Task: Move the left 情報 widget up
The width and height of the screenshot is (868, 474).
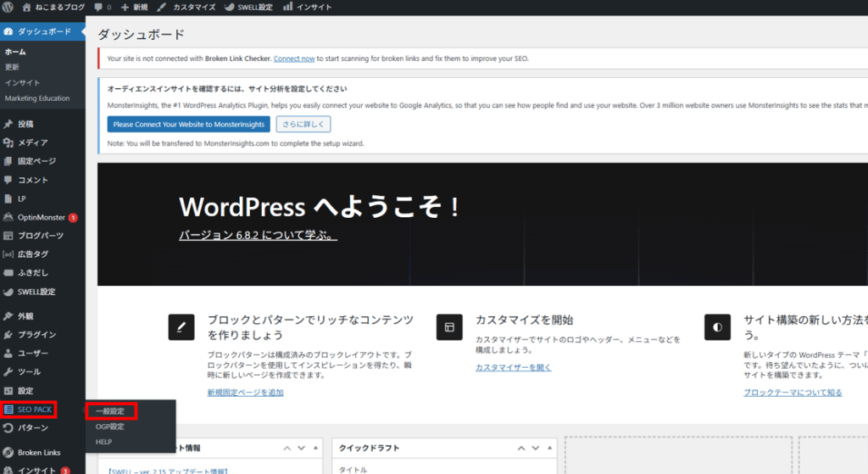Action: tap(287, 448)
